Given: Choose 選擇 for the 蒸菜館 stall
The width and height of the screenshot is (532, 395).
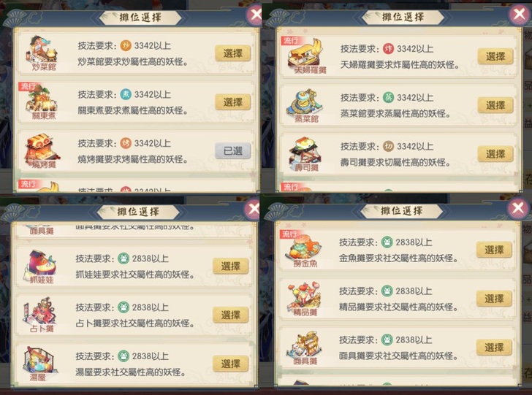Looking at the screenshot, I should tap(495, 105).
